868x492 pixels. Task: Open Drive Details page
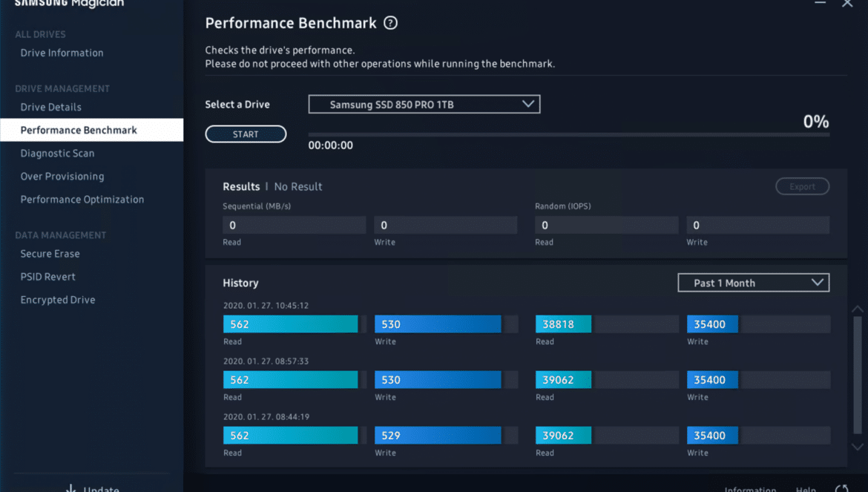coord(51,108)
